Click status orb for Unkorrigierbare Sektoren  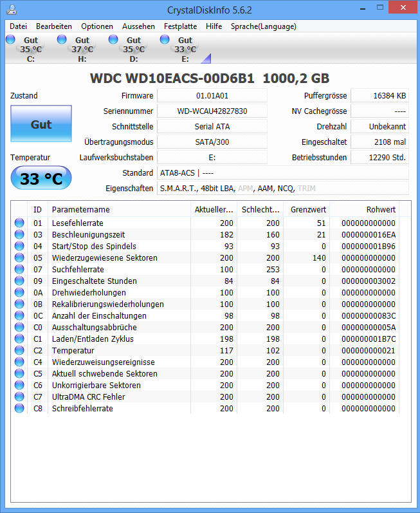click(x=19, y=385)
